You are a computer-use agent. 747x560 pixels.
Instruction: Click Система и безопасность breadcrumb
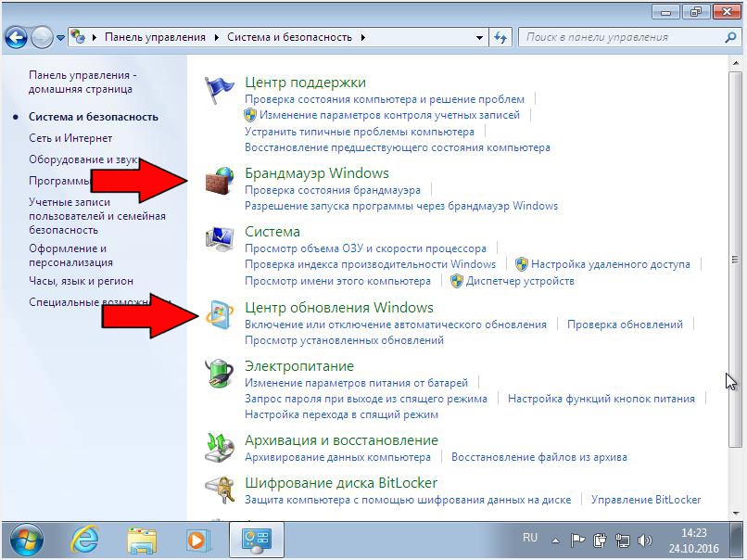point(290,37)
